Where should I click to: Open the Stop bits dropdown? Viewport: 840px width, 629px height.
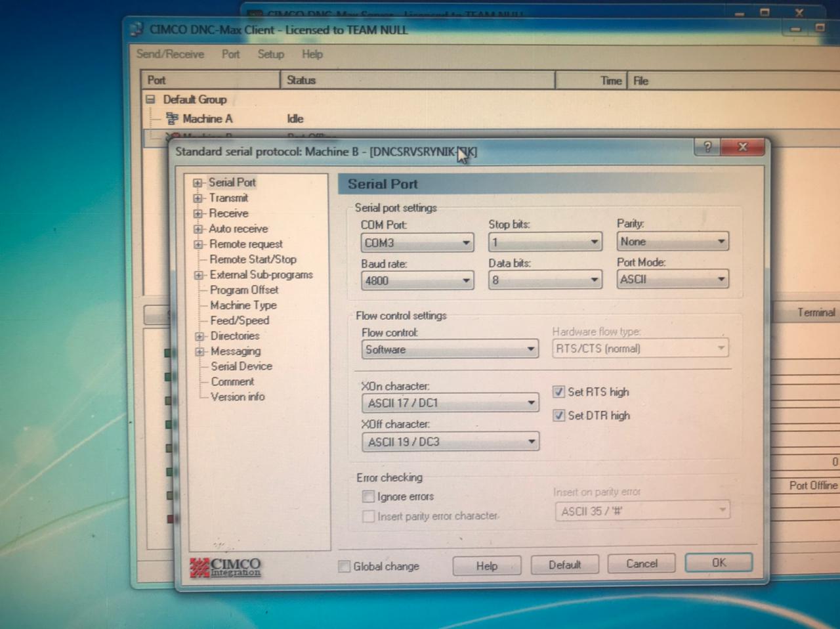[545, 242]
